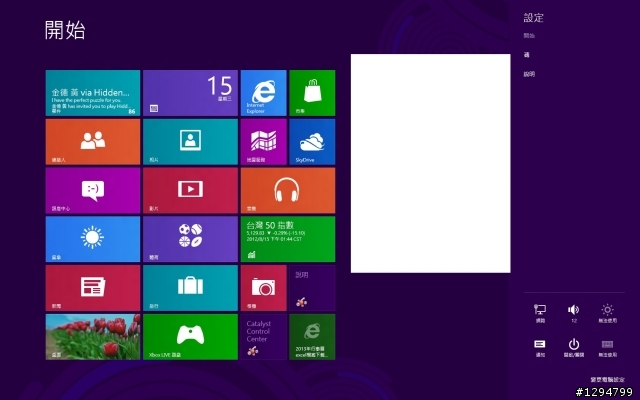This screenshot has width=640, height=400.
Task: Open the Sports balls tile
Action: pyautogui.click(x=190, y=239)
